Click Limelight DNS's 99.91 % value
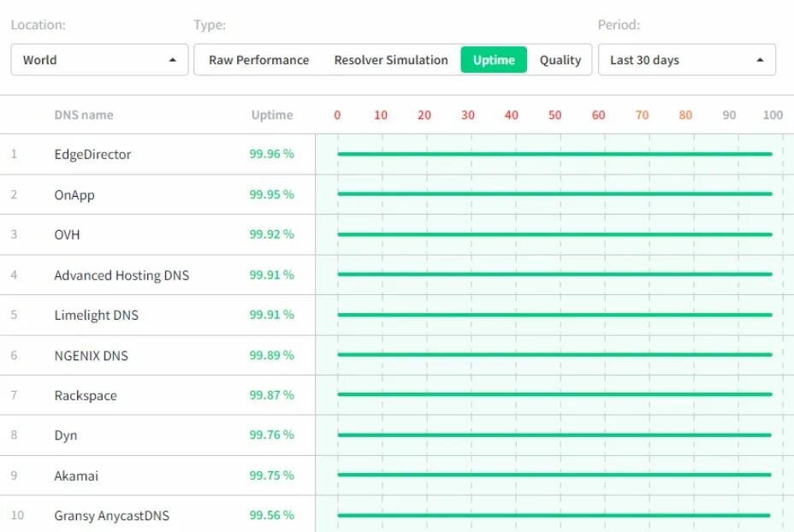Image resolution: width=794 pixels, height=532 pixels. tap(271, 315)
